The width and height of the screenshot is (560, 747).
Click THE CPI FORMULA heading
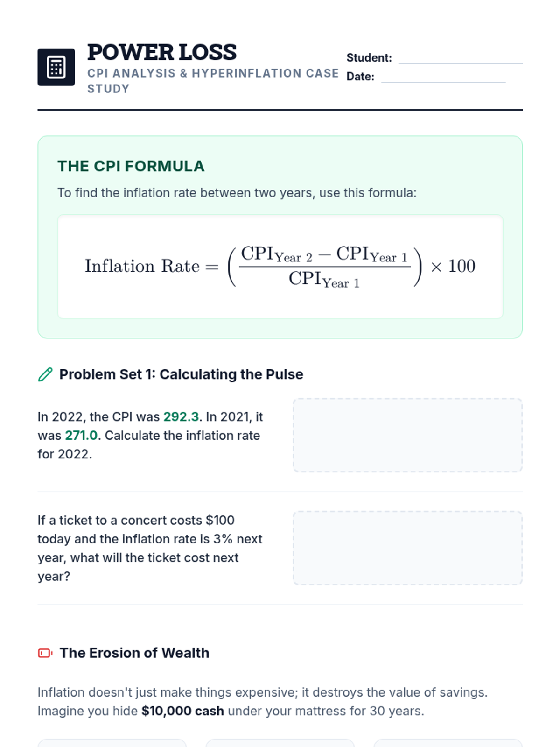pos(131,166)
